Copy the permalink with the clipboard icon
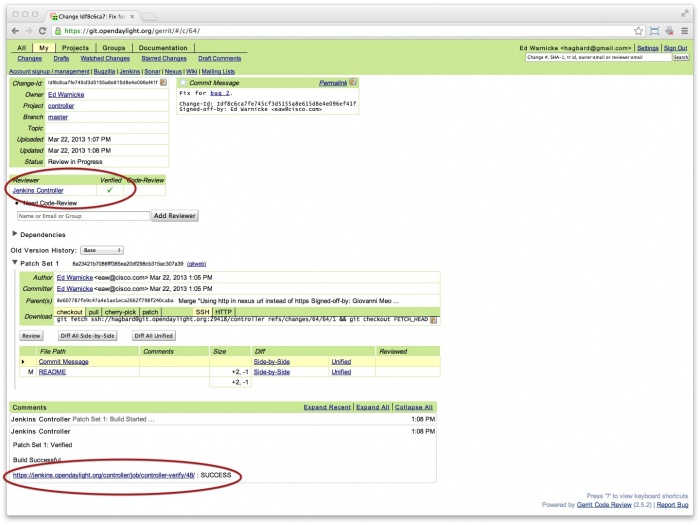Image resolution: width=700 pixels, height=525 pixels. 353,82
